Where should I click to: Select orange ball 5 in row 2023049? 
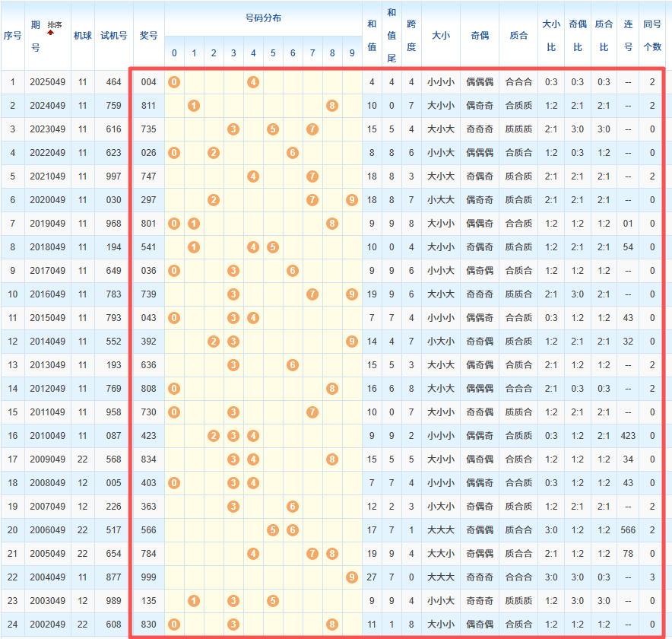coord(273,129)
